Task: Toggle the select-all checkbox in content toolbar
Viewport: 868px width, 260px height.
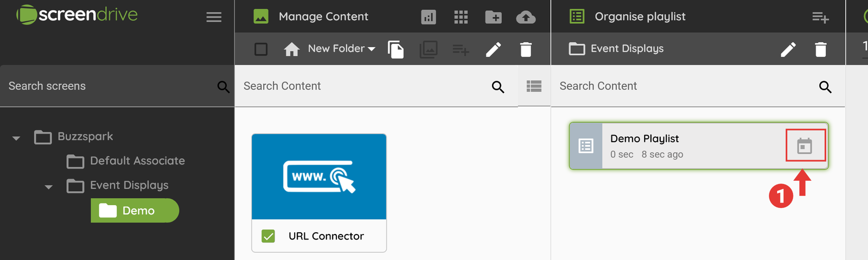Action: point(261,49)
